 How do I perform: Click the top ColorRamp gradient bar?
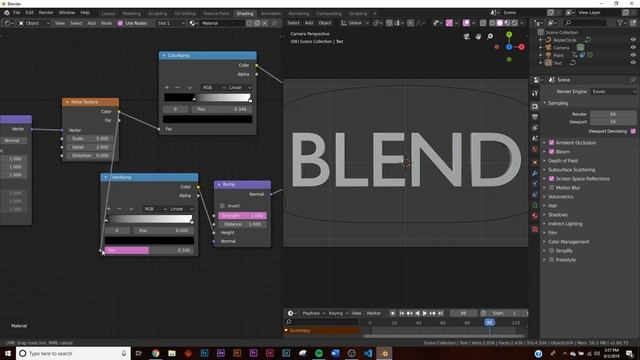click(x=207, y=97)
